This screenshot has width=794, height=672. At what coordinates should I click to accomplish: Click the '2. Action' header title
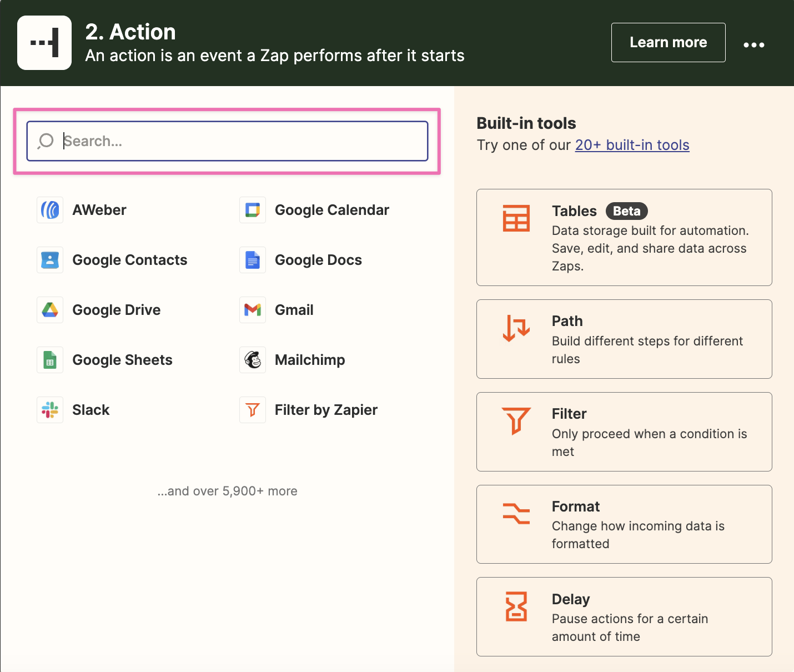pos(130,32)
